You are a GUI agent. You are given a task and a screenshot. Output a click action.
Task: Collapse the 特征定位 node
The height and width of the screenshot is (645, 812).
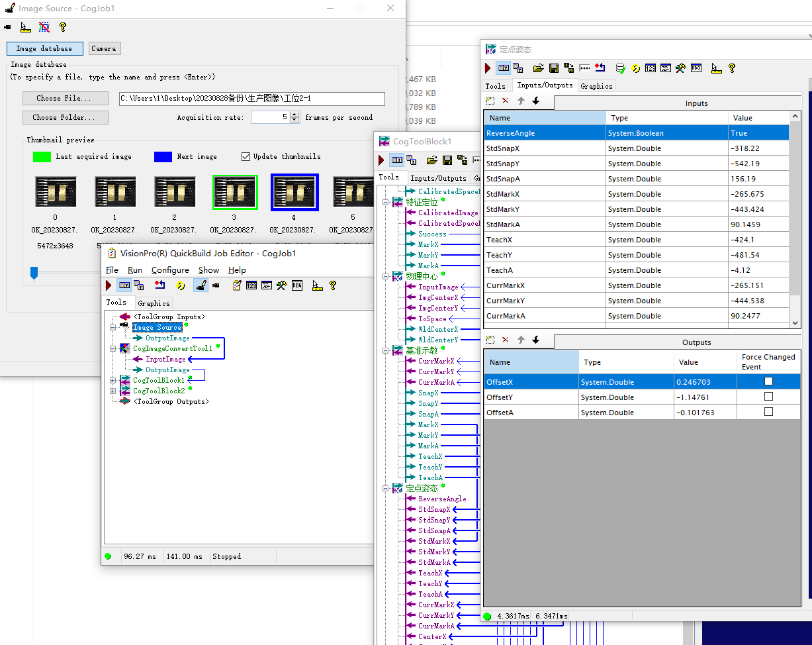click(x=386, y=202)
